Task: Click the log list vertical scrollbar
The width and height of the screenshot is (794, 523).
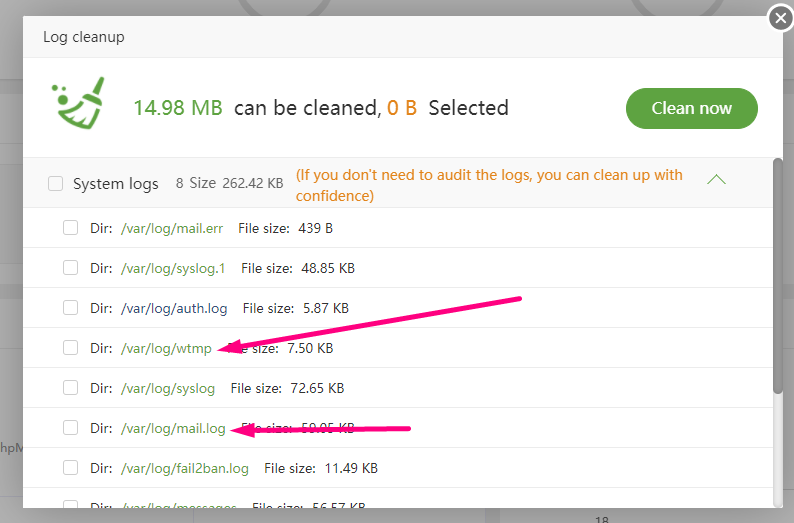Action: pos(778,275)
